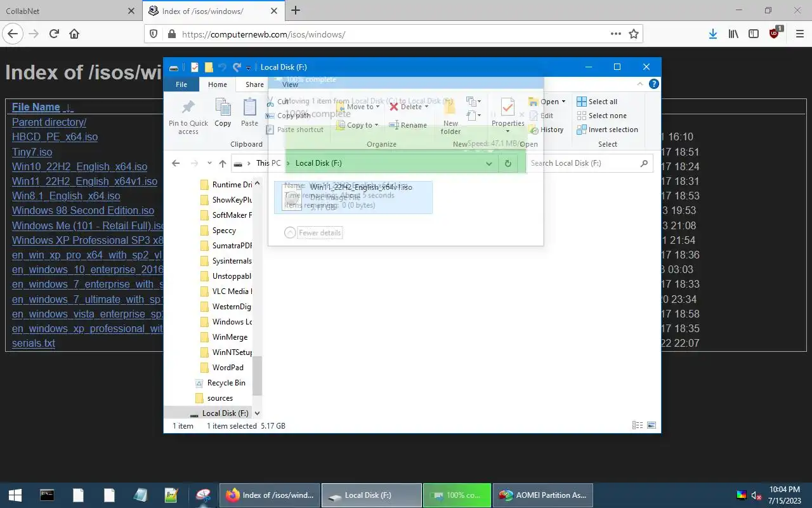Reload the Firefox page
The image size is (812, 508).
point(54,34)
